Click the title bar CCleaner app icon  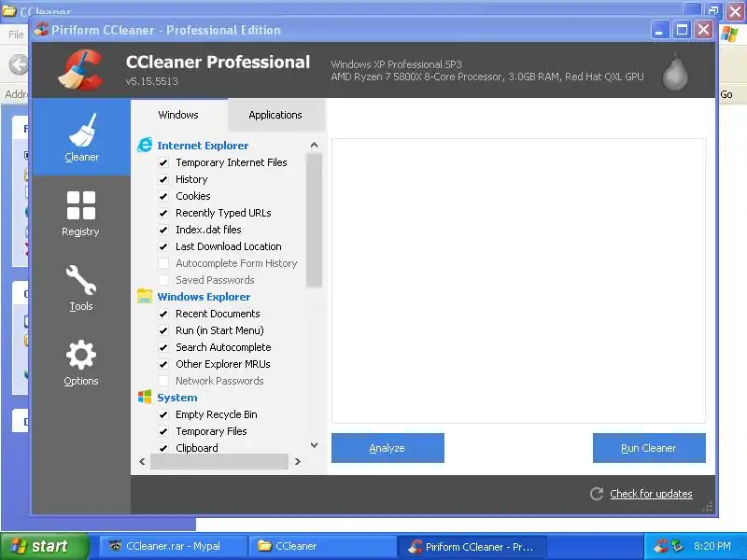coord(41,30)
